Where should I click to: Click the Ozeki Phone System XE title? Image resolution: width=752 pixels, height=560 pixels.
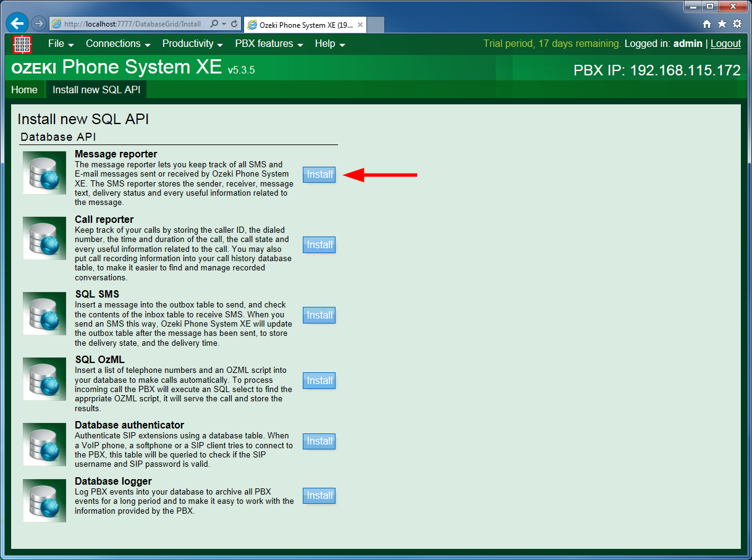pos(116,67)
